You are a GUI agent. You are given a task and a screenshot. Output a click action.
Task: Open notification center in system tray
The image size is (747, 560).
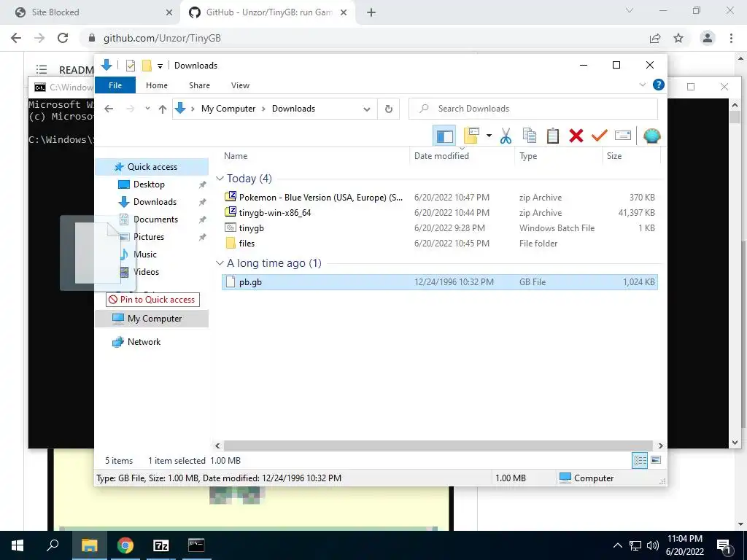(x=724, y=545)
